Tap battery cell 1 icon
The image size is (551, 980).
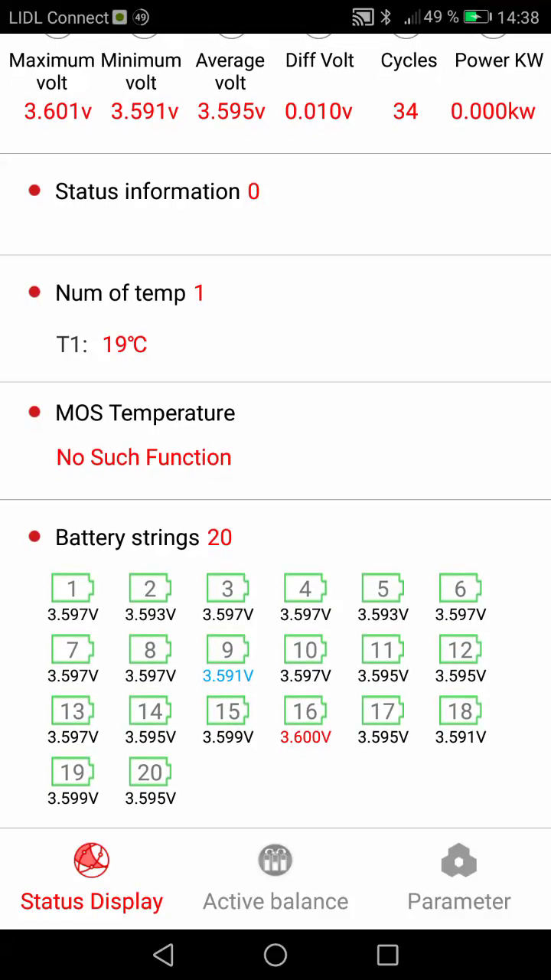73,589
